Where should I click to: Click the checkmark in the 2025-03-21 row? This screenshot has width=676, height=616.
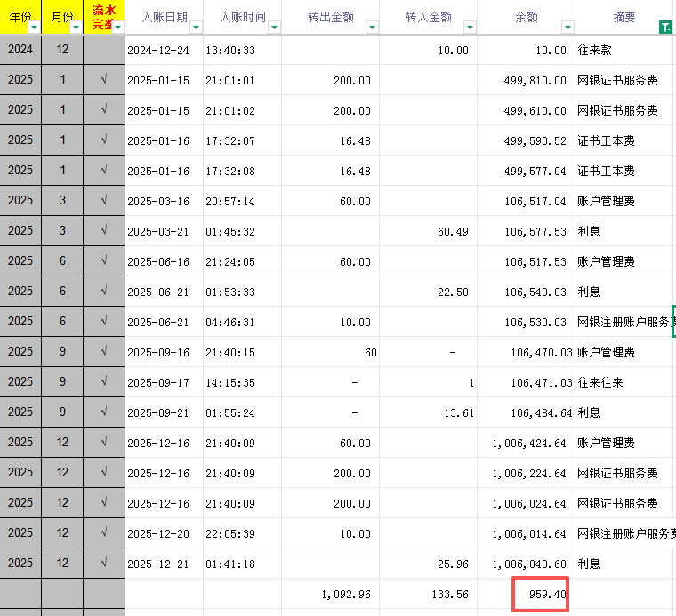(x=104, y=231)
